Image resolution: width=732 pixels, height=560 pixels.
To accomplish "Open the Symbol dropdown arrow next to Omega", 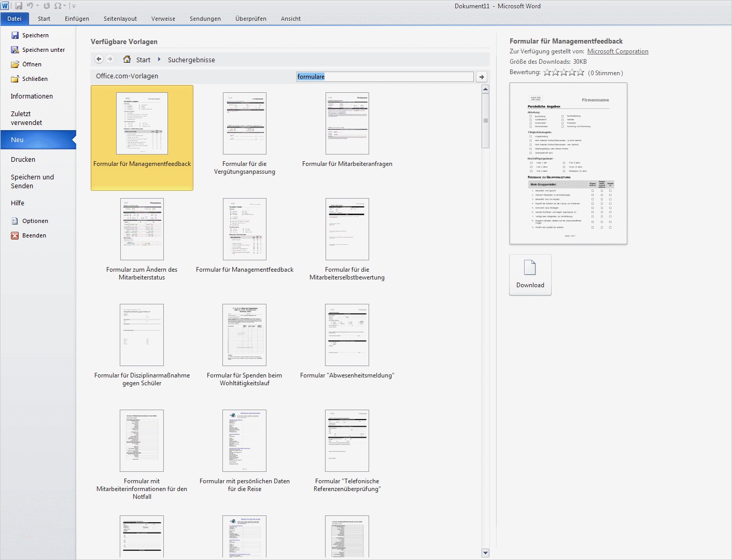I will 64,6.
